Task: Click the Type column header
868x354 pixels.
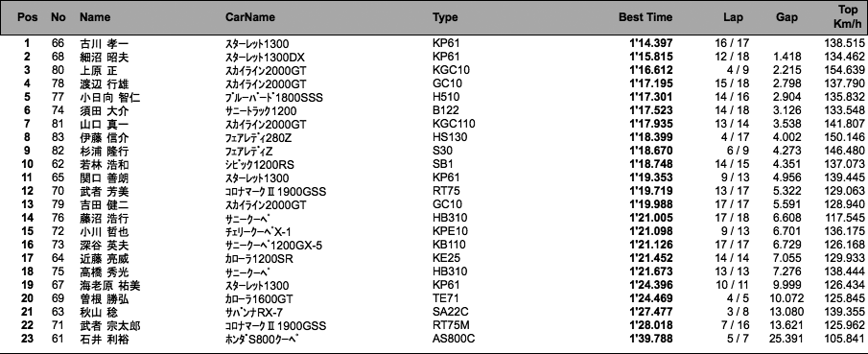Action: point(445,17)
